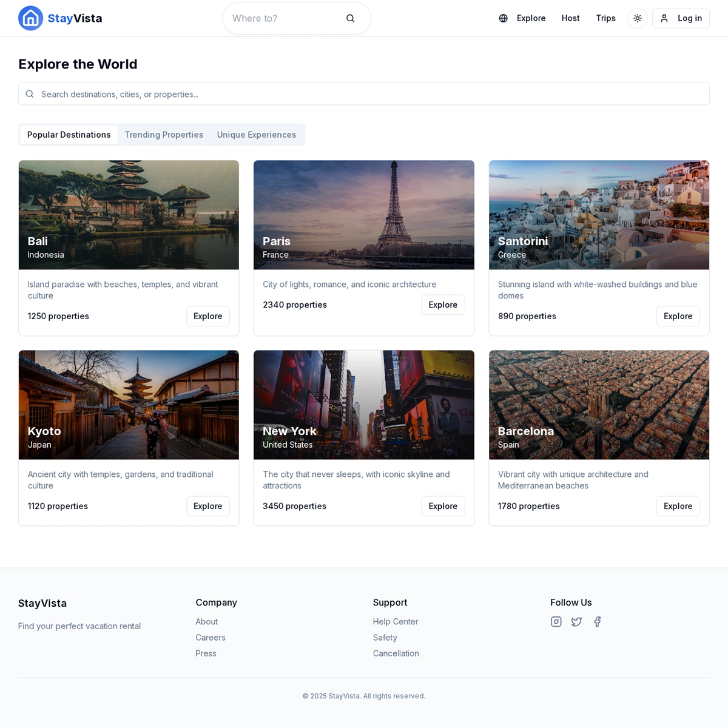Viewport: 728px width, 728px height.
Task: Open the Paris Eiffel Tower image
Action: (364, 215)
